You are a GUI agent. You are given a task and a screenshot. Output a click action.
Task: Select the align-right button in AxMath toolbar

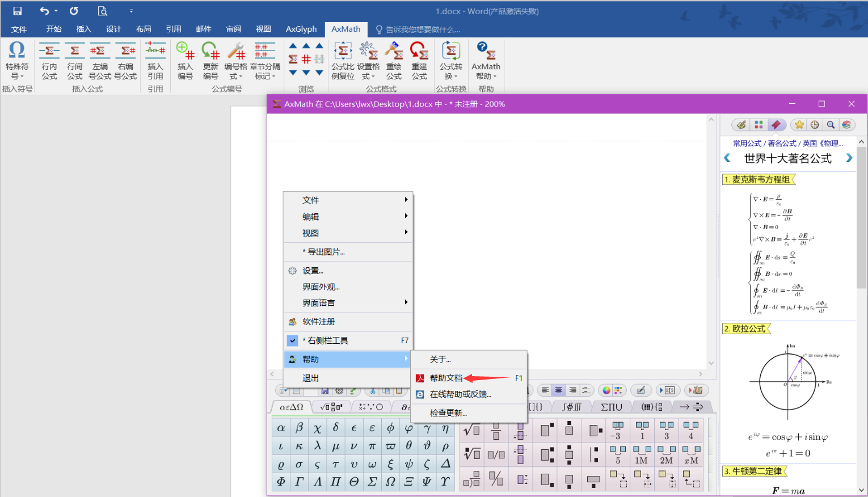(572, 390)
